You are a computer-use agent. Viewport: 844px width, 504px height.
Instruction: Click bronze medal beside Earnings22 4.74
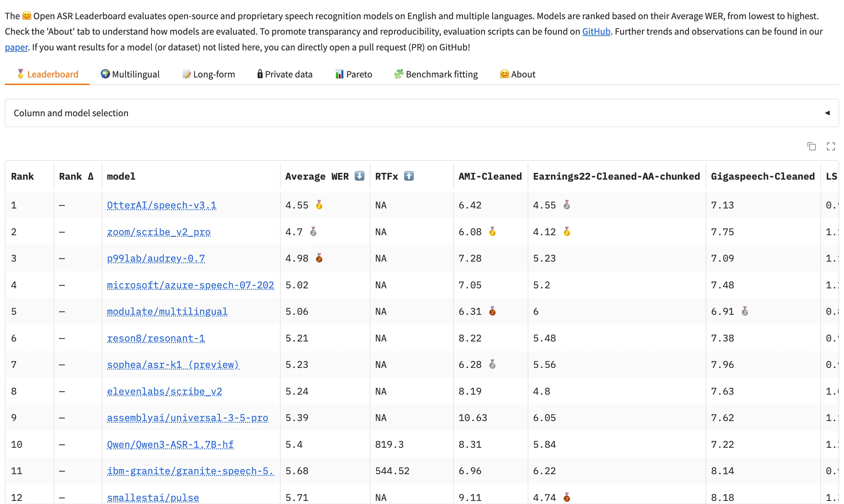coord(567,497)
